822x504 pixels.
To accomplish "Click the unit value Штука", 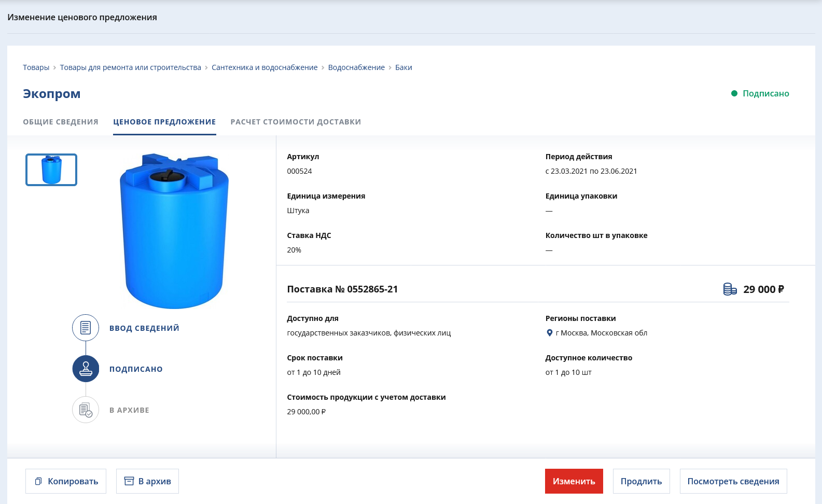I will (298, 211).
